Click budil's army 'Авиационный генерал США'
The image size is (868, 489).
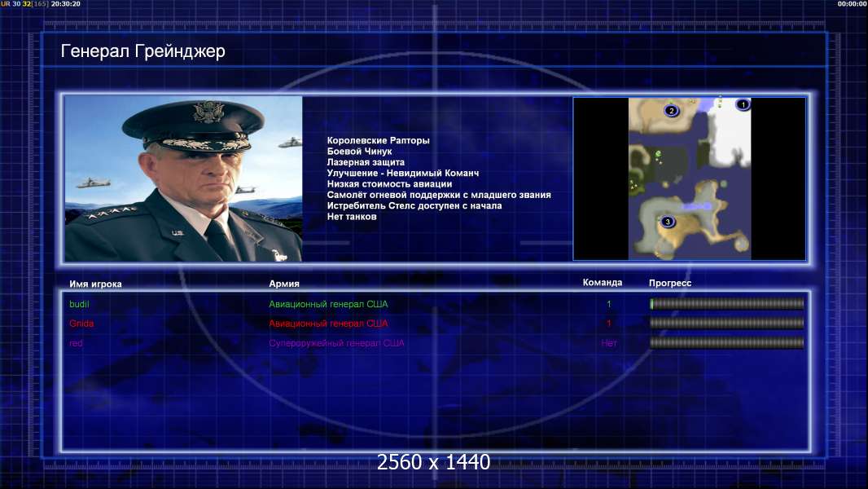(x=328, y=304)
